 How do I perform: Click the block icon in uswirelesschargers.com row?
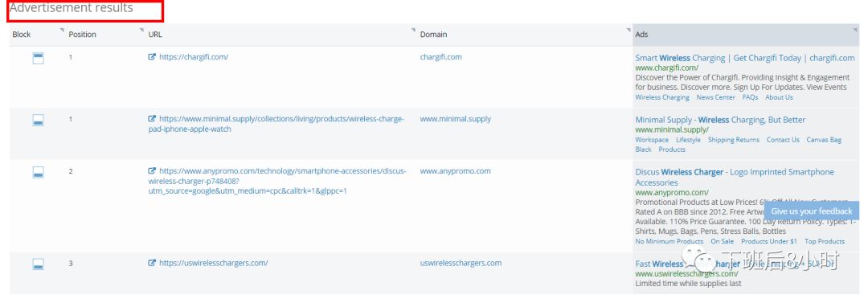tap(39, 264)
